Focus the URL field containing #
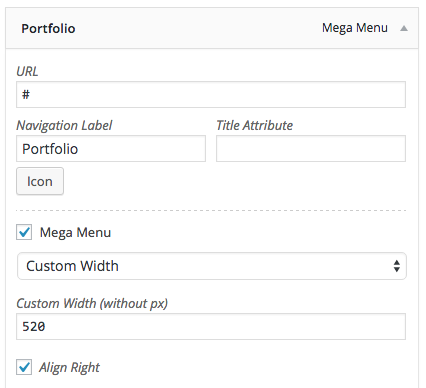The height and width of the screenshot is (388, 426). tap(211, 95)
